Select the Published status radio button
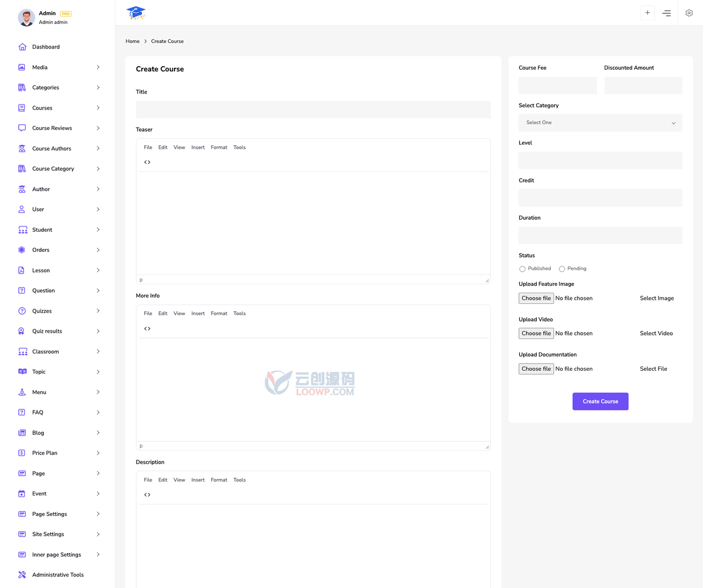 click(x=523, y=269)
